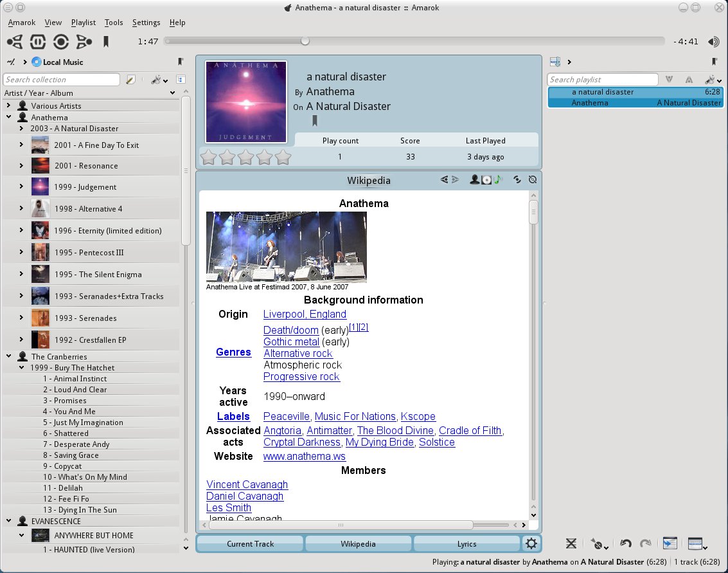Viewport: 728px width, 573px height.
Task: Click the volume speaker icon
Action: click(x=713, y=42)
